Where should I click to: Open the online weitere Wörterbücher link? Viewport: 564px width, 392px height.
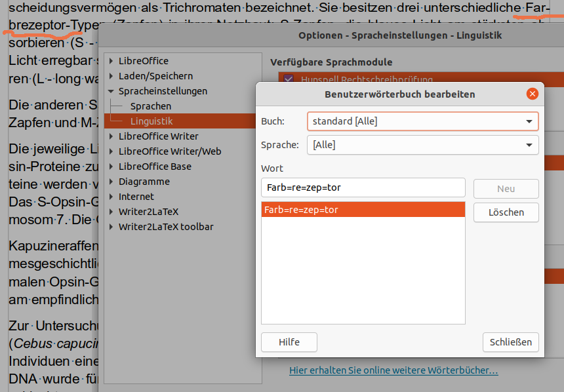point(393,370)
